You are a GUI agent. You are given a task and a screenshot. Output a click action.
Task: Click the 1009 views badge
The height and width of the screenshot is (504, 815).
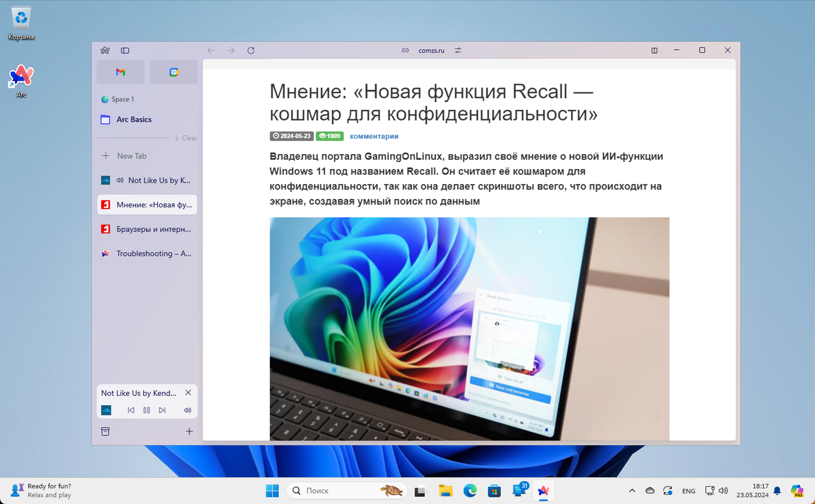(x=330, y=136)
